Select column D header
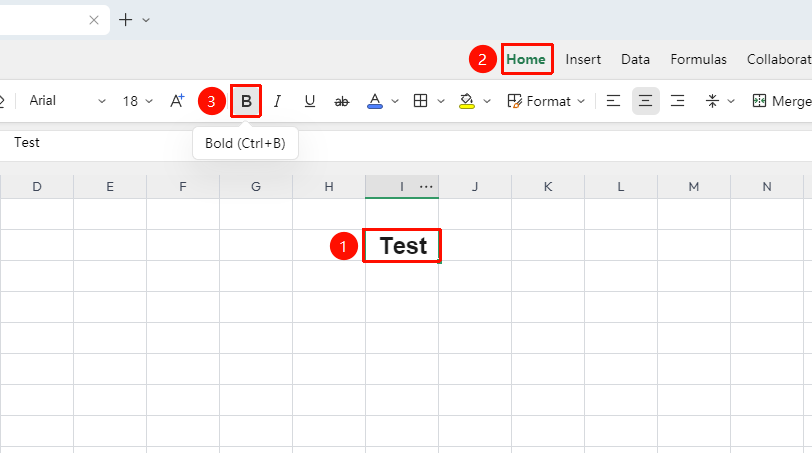 pos(37,187)
